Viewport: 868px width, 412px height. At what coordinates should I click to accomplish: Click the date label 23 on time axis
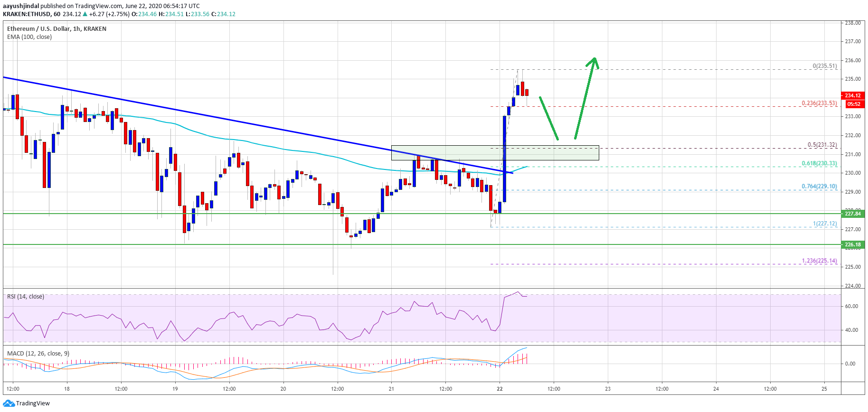[x=608, y=389]
